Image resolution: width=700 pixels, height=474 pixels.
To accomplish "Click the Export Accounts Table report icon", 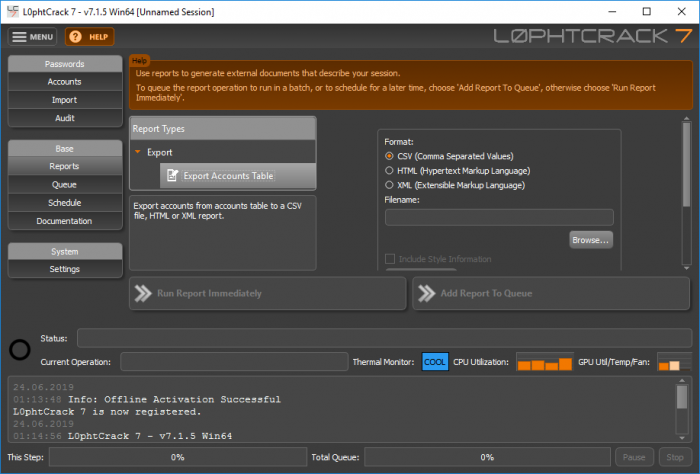I will (x=172, y=176).
